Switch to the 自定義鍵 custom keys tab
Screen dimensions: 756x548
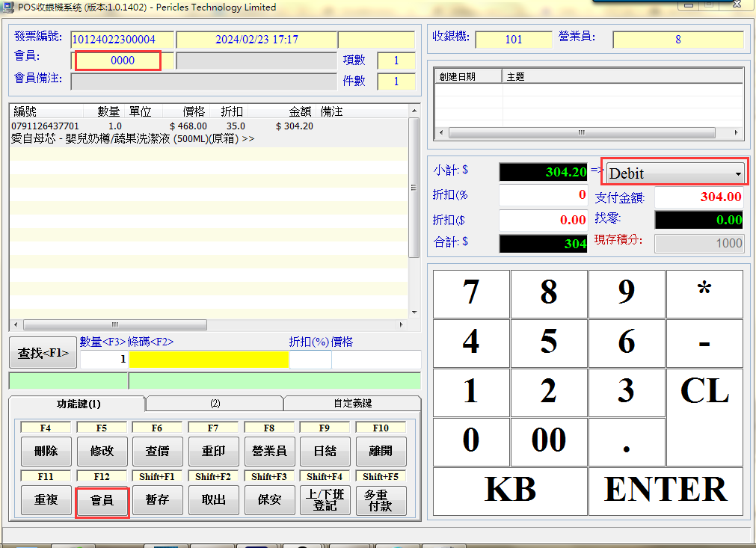coord(352,403)
